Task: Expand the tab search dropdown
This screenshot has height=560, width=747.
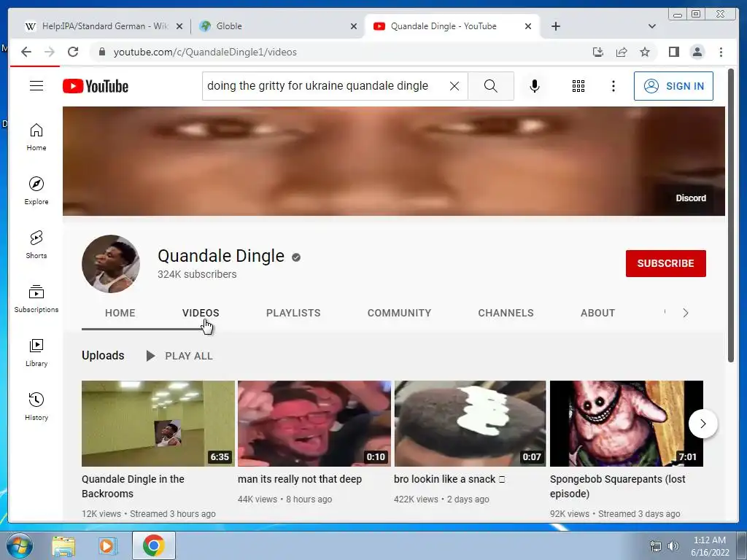Action: pos(651,26)
